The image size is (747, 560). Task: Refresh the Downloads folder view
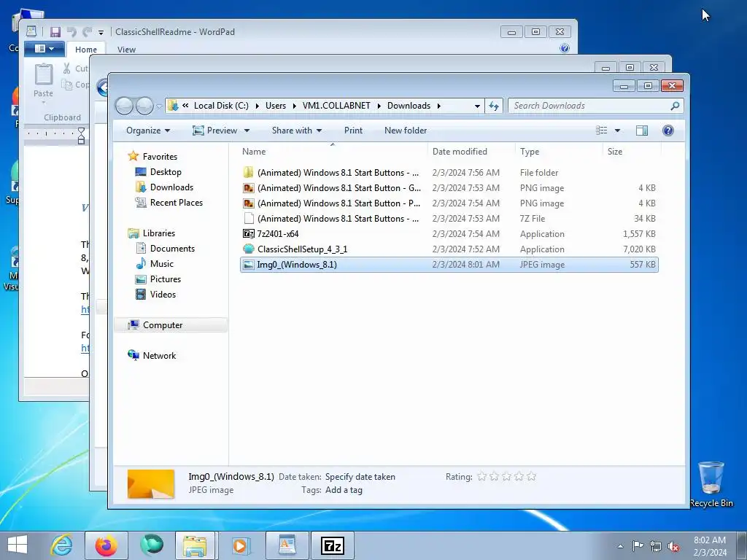tap(494, 106)
